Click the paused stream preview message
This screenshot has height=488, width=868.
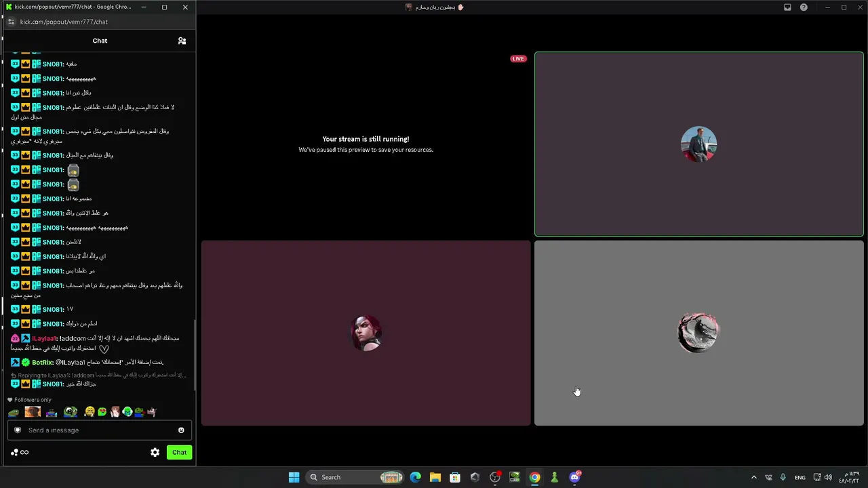tap(366, 144)
